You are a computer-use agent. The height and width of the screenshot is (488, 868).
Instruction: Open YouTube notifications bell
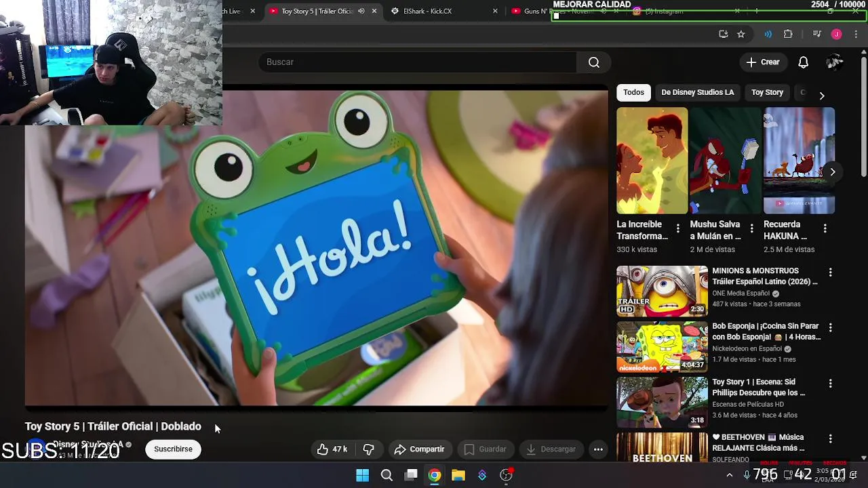click(x=803, y=62)
